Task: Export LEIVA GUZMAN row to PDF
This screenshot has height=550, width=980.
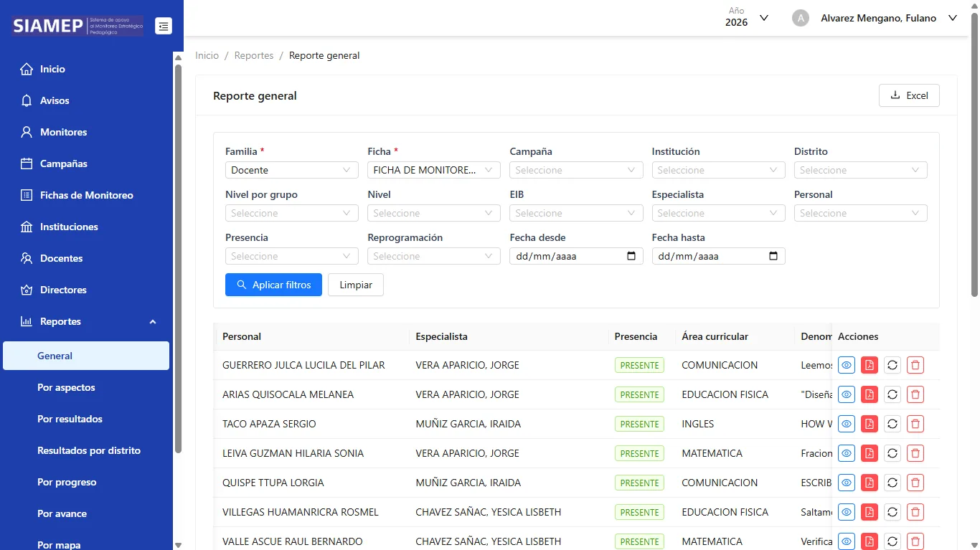Action: tap(870, 453)
